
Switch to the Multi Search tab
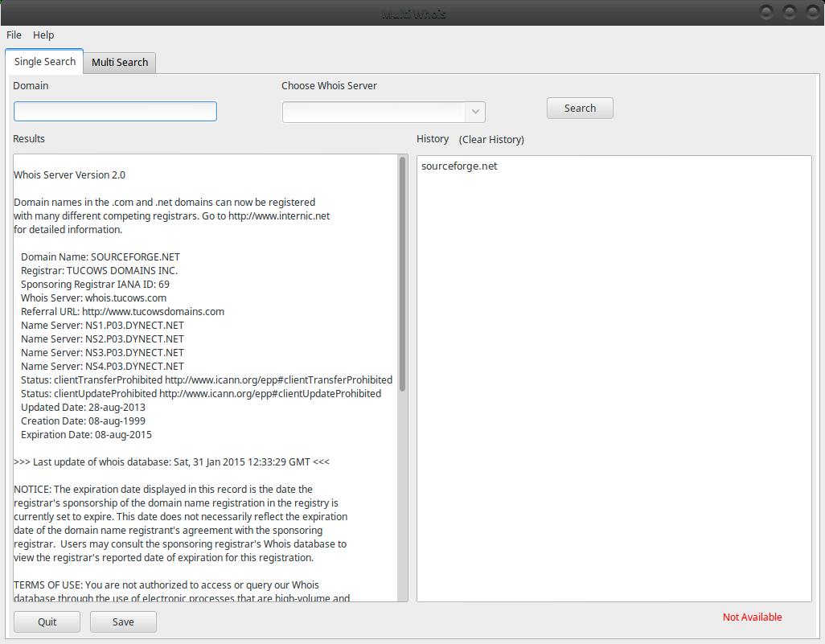pyautogui.click(x=120, y=63)
